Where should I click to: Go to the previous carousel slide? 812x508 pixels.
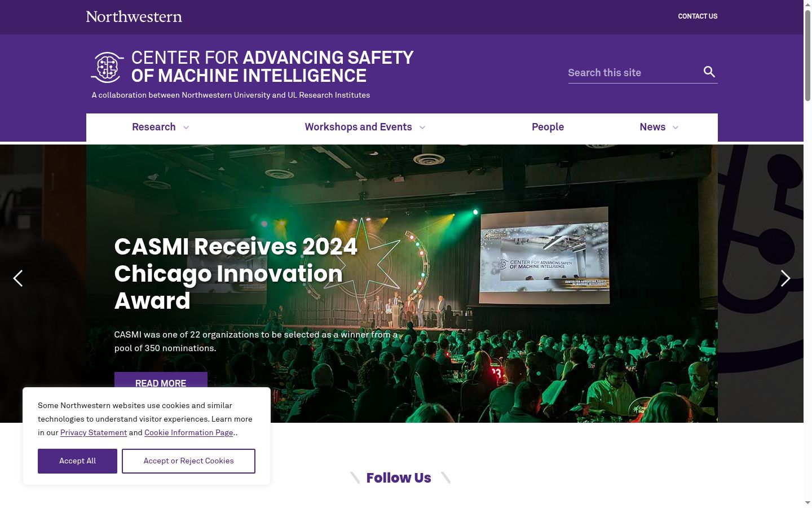pyautogui.click(x=18, y=278)
